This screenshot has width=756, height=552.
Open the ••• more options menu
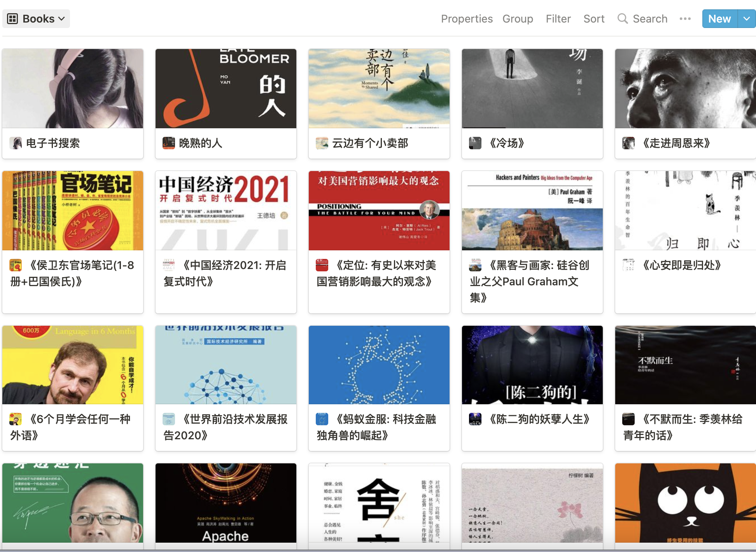685,18
